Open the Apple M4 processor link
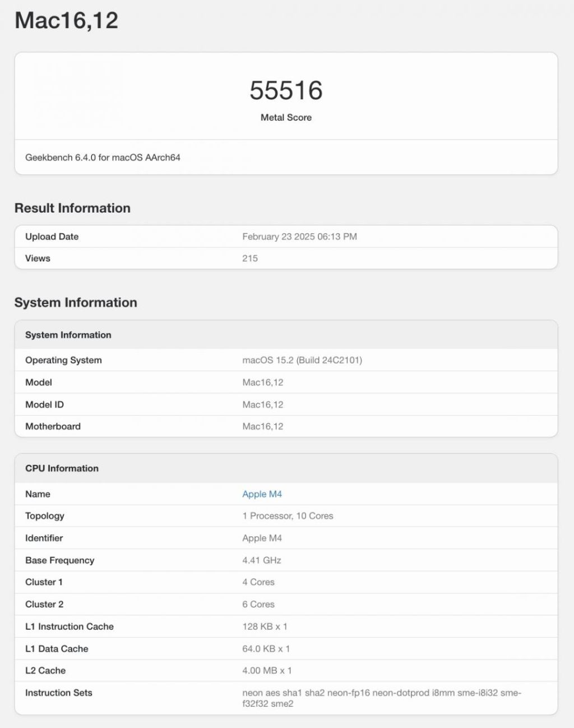This screenshot has height=728, width=574. point(262,494)
